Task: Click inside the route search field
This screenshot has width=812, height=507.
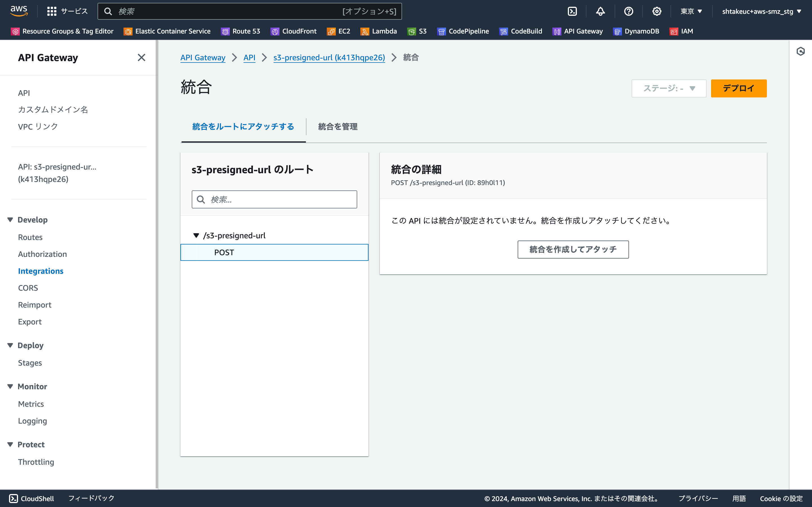Action: (274, 199)
